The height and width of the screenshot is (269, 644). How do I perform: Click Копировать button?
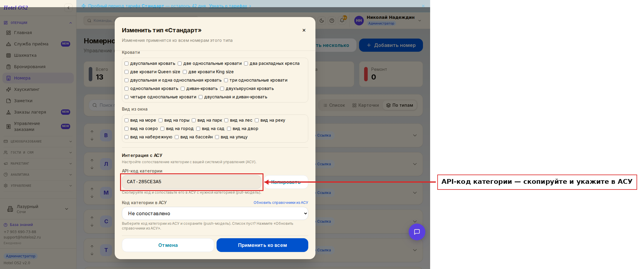[x=286, y=182]
